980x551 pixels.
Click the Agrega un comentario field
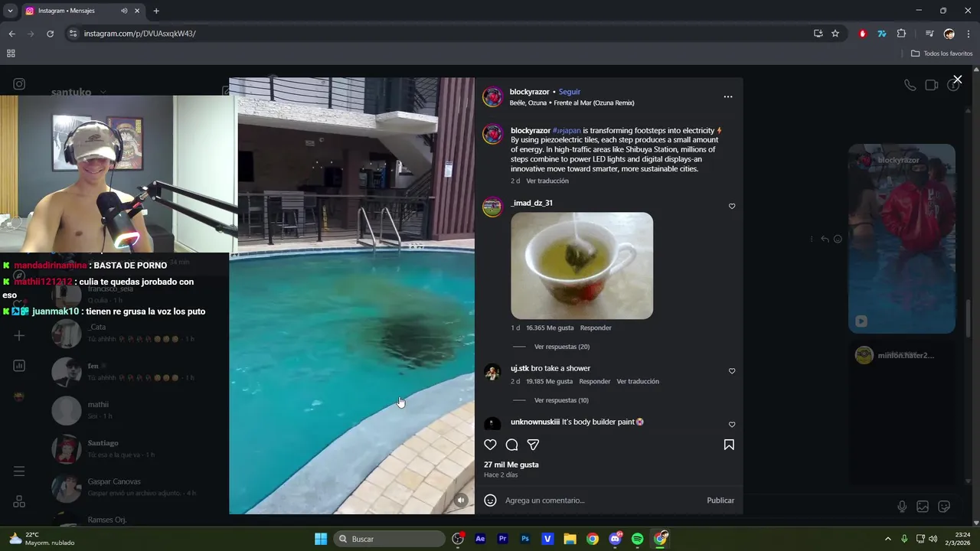tap(601, 500)
